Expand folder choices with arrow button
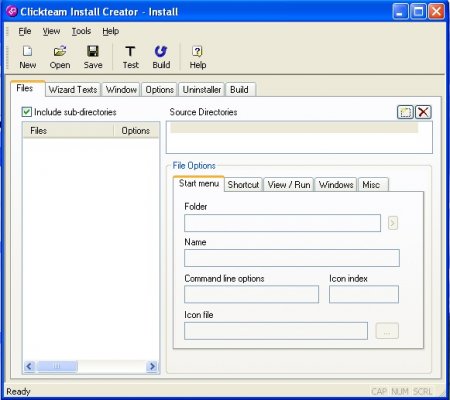450x400 pixels. pyautogui.click(x=393, y=223)
